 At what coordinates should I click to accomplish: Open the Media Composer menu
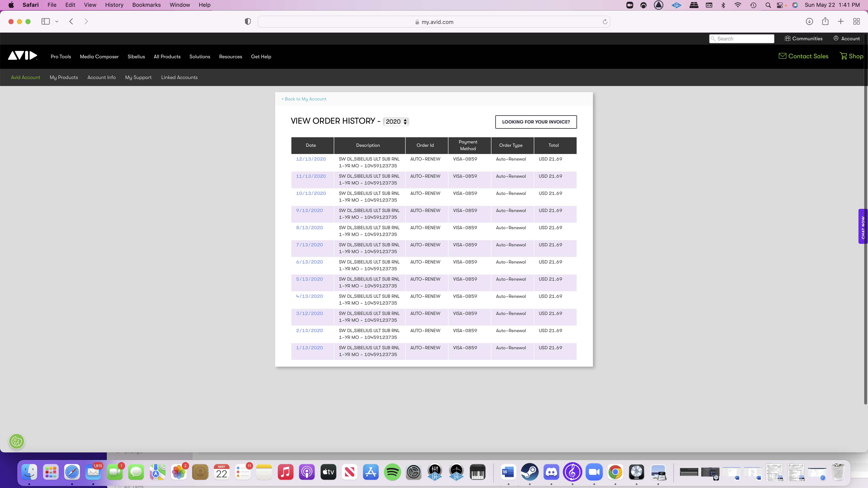click(99, 57)
